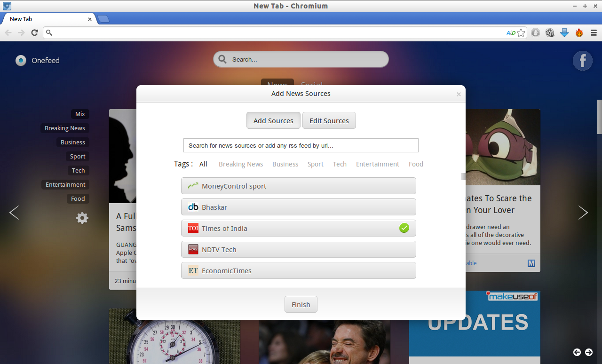602x364 pixels.
Task: Close the New Tab tab
Action: tap(90, 19)
